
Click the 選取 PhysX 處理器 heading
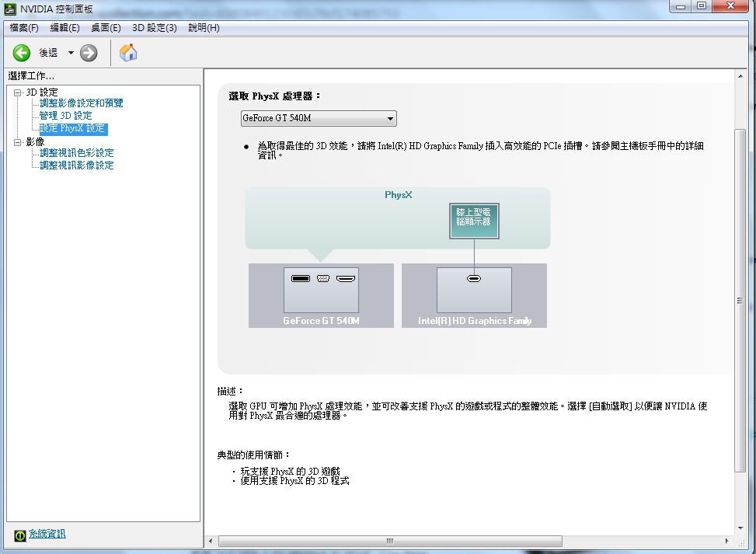(x=274, y=96)
